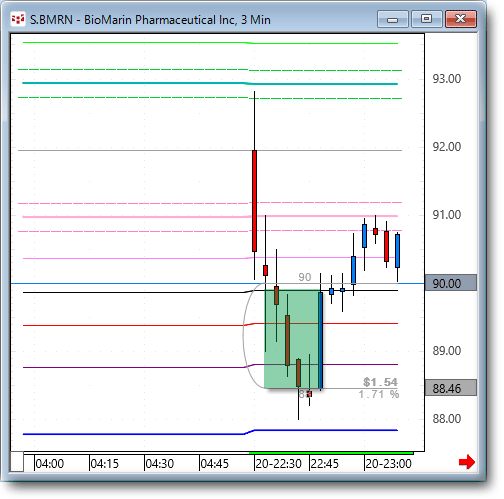Click the 20-23:00 time axis label
Viewport: 504px width, 499px height.
click(x=388, y=464)
